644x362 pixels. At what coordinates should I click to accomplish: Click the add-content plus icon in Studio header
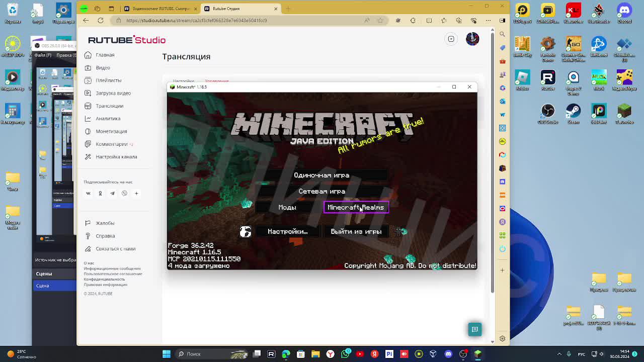451,39
